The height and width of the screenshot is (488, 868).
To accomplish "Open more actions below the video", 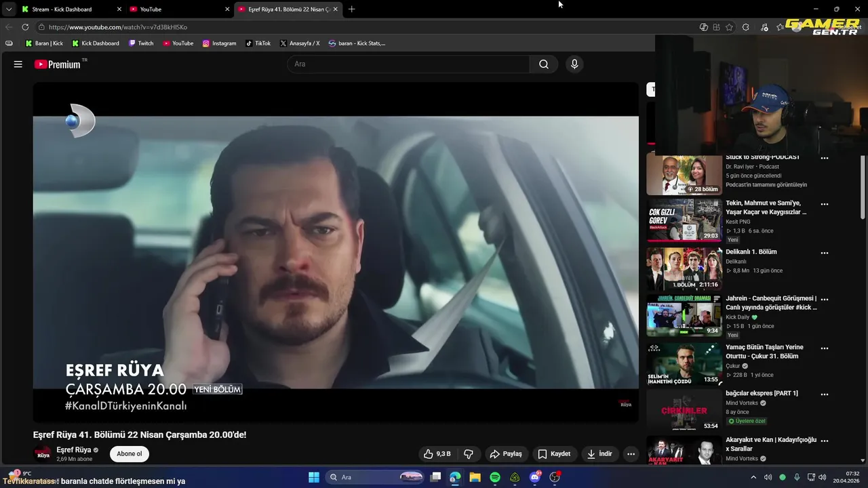I will pos(631,454).
